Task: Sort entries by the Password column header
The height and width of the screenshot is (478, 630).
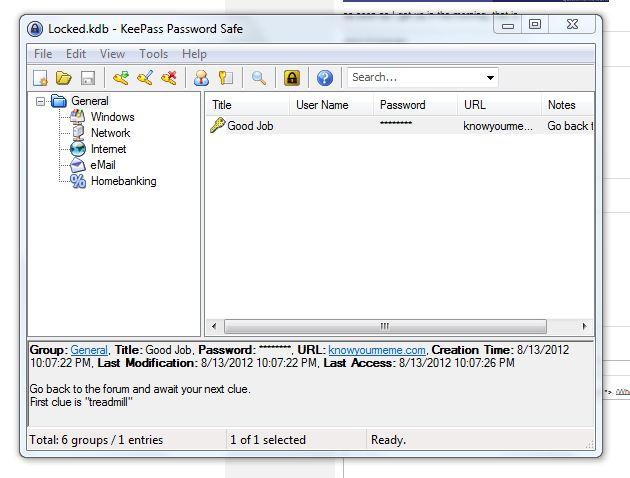Action: [x=415, y=105]
